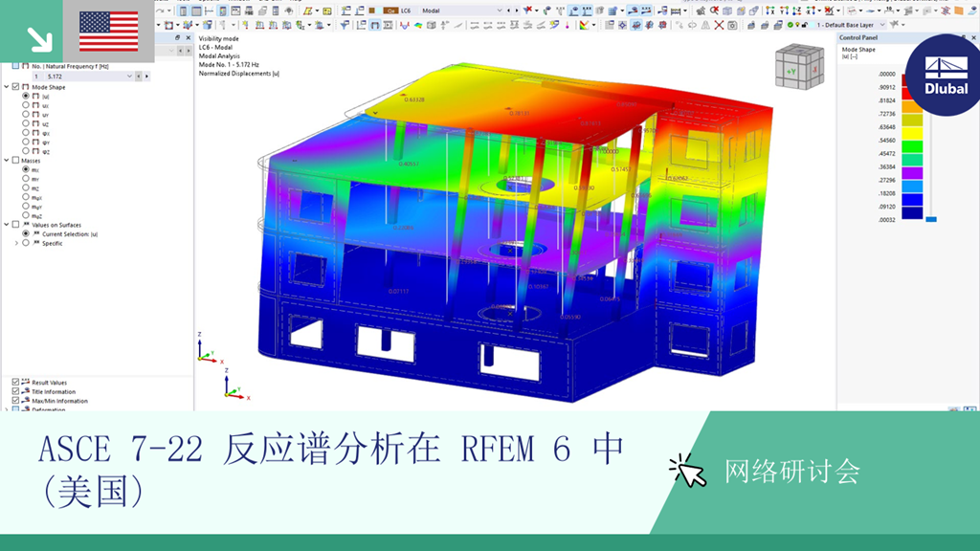Click the 'Mode No. 1 - 5.172 Hz' text
Screen dimensions: 980x551
click(x=228, y=64)
